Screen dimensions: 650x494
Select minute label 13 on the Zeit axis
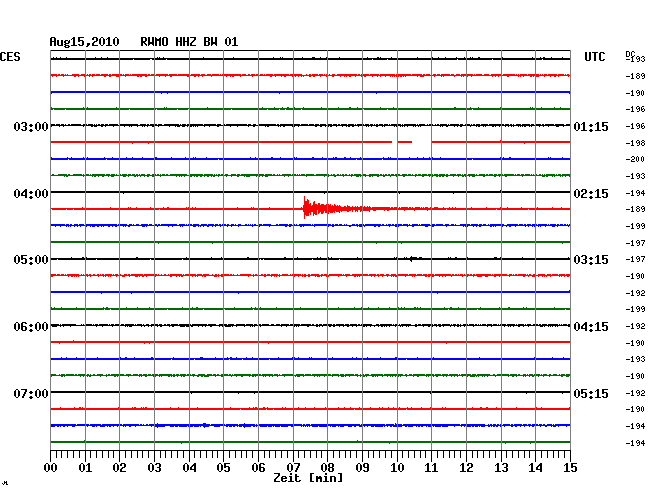501,468
